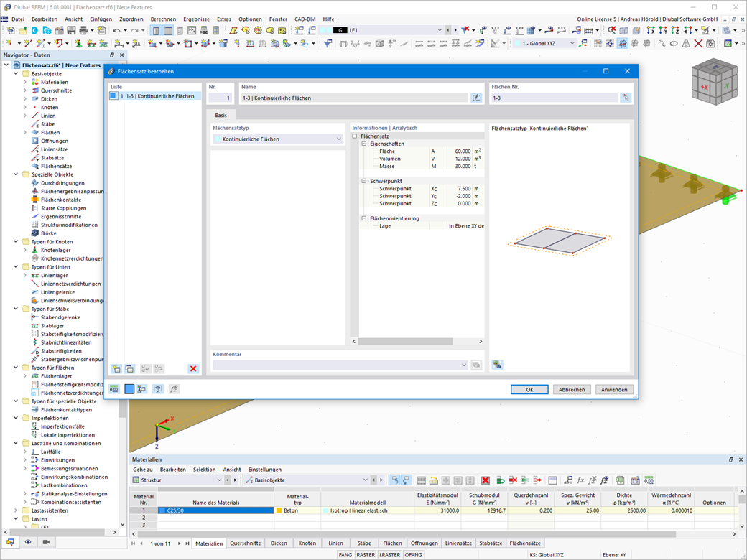Image resolution: width=747 pixels, height=560 pixels.
Task: Click the blue color swatch of C25/30 material
Action: (162, 510)
